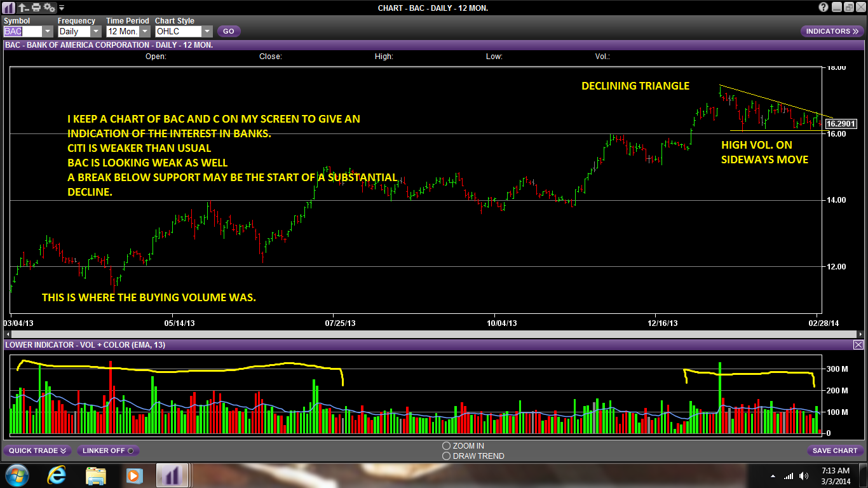Open the Time Period dropdown

tap(128, 31)
